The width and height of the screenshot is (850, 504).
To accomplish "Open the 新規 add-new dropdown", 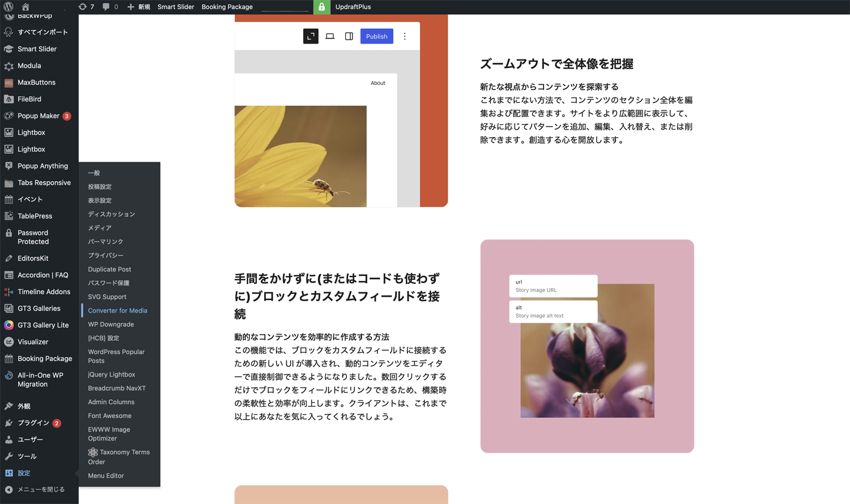I will tap(139, 7).
